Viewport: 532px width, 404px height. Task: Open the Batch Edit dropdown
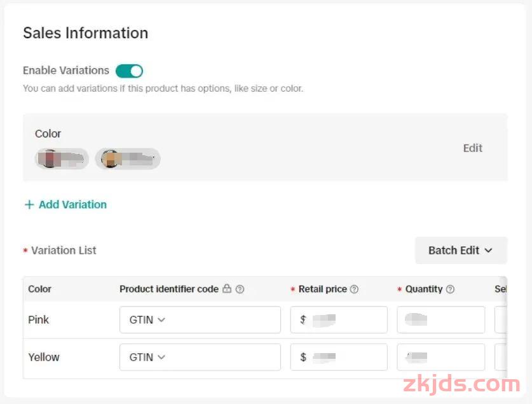[461, 250]
